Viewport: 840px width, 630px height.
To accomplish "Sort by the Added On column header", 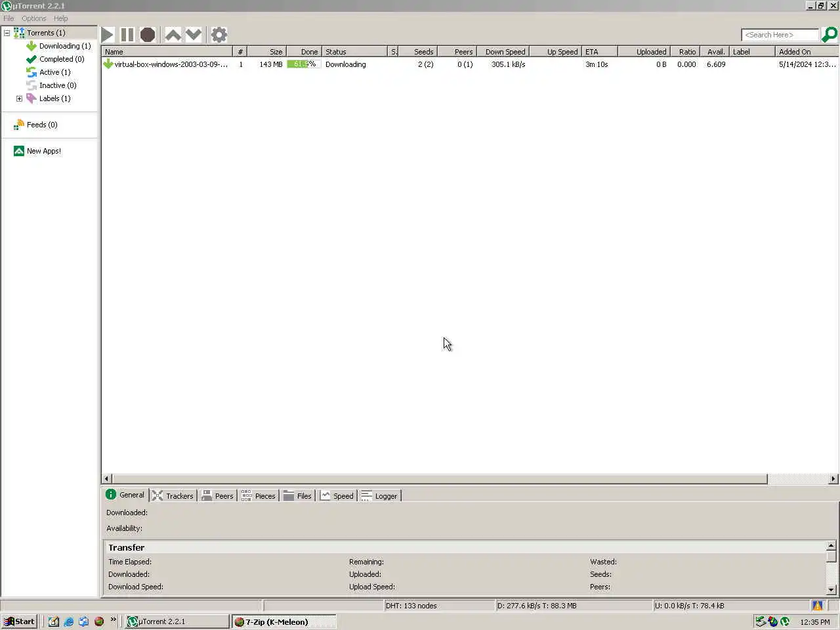I will tap(807, 52).
